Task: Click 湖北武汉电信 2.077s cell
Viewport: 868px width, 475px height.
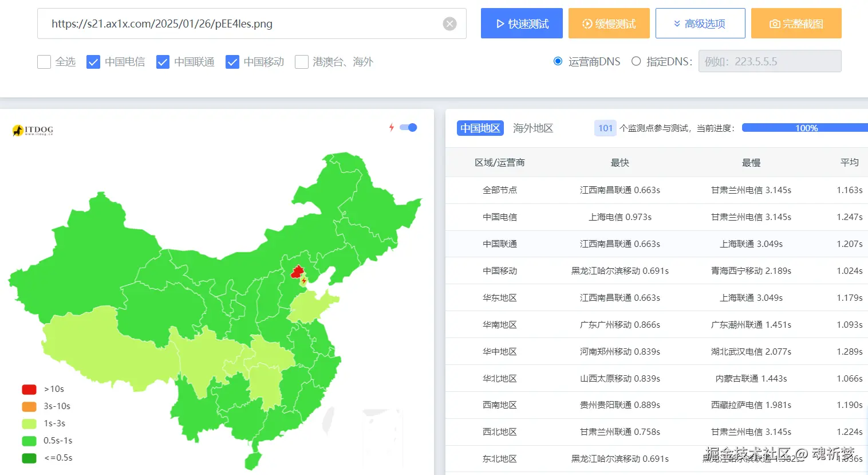Action: tap(751, 352)
